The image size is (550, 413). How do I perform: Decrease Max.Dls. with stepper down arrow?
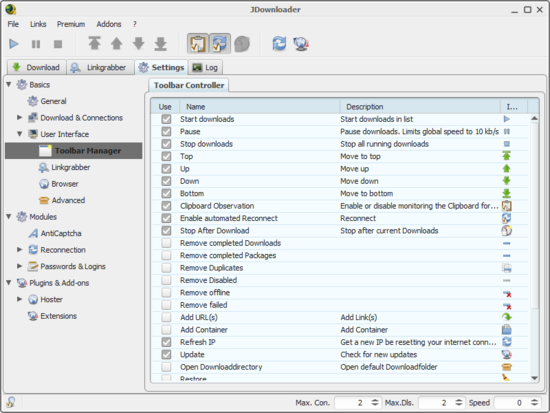pyautogui.click(x=458, y=405)
